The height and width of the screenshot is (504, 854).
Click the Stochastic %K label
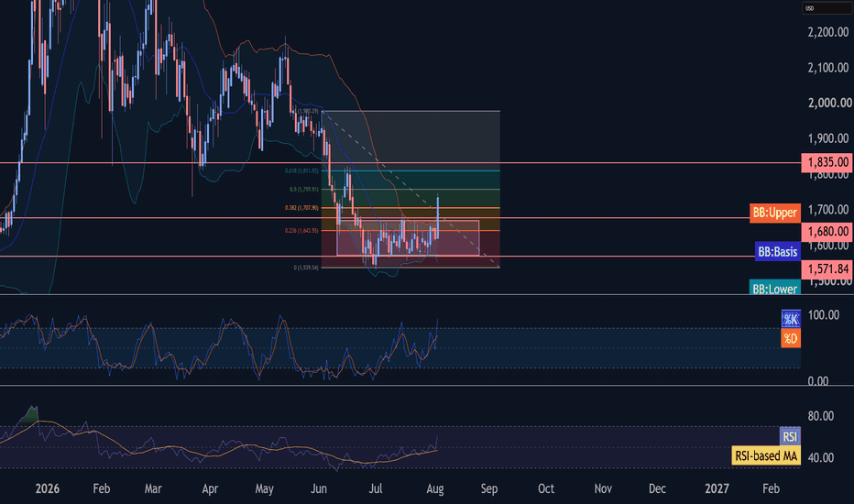click(790, 319)
